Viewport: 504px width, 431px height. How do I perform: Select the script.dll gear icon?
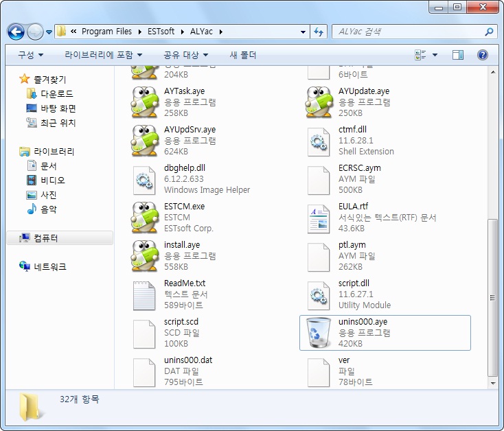[x=319, y=296]
